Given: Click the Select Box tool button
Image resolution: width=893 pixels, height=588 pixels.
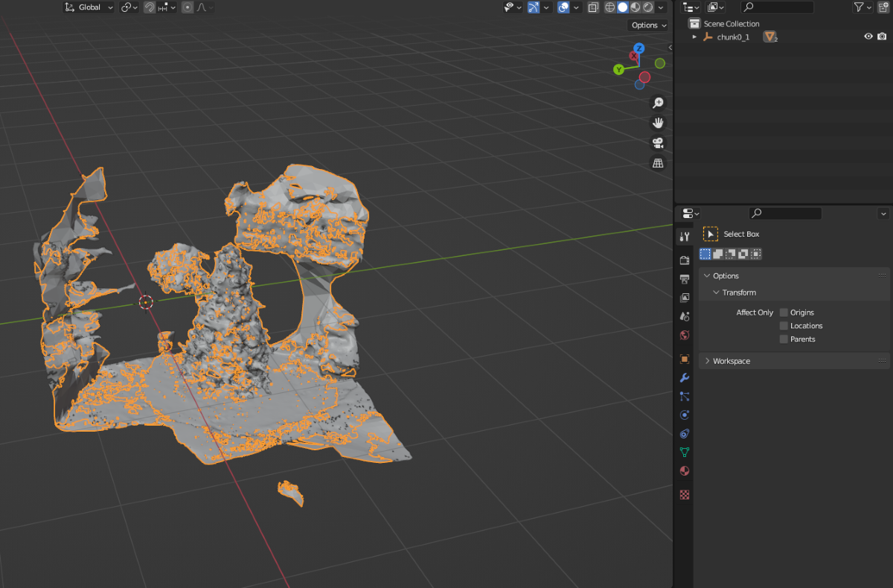Looking at the screenshot, I should tap(711, 234).
